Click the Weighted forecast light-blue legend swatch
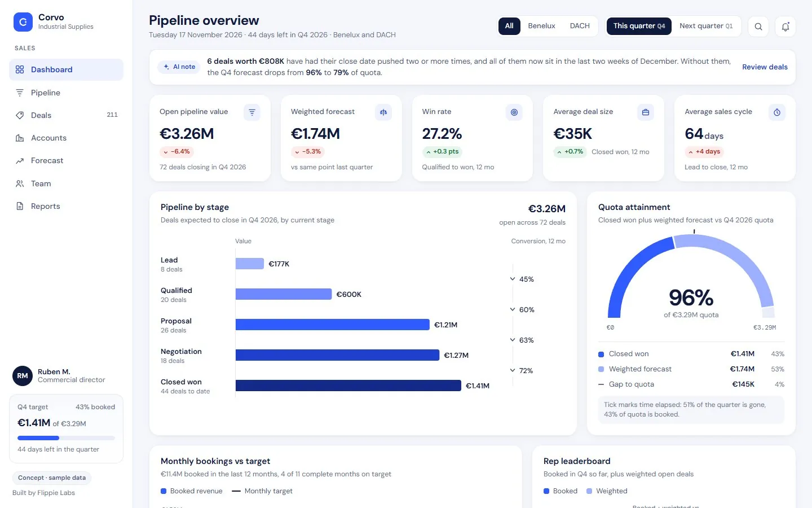 click(x=601, y=369)
